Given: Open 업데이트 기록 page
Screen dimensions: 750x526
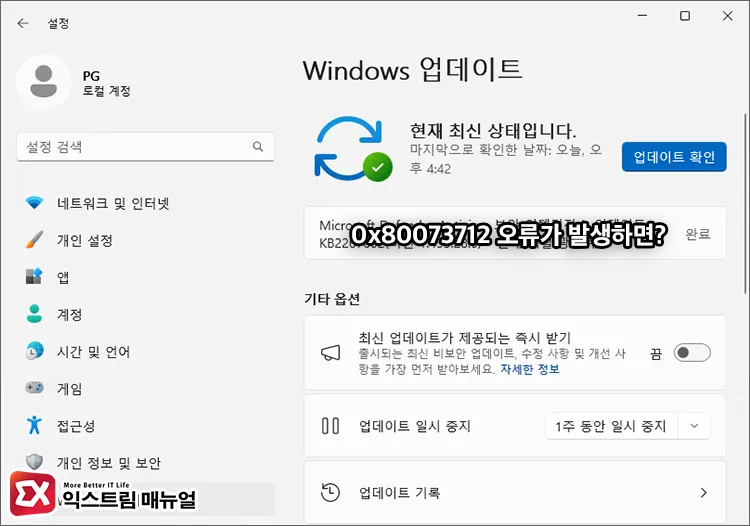Looking at the screenshot, I should [x=515, y=493].
